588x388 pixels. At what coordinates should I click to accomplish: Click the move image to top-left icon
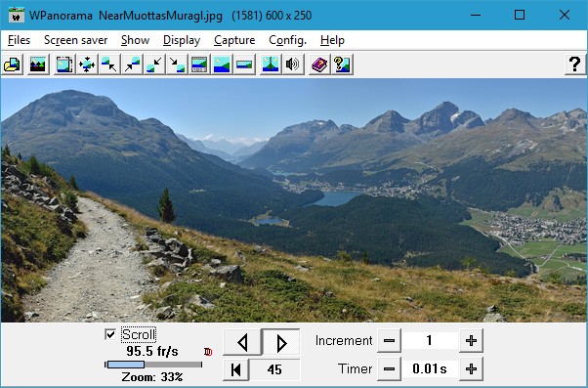(x=109, y=65)
